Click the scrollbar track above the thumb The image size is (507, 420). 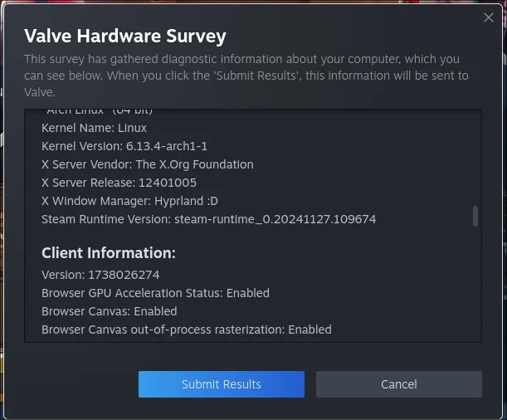click(x=475, y=158)
